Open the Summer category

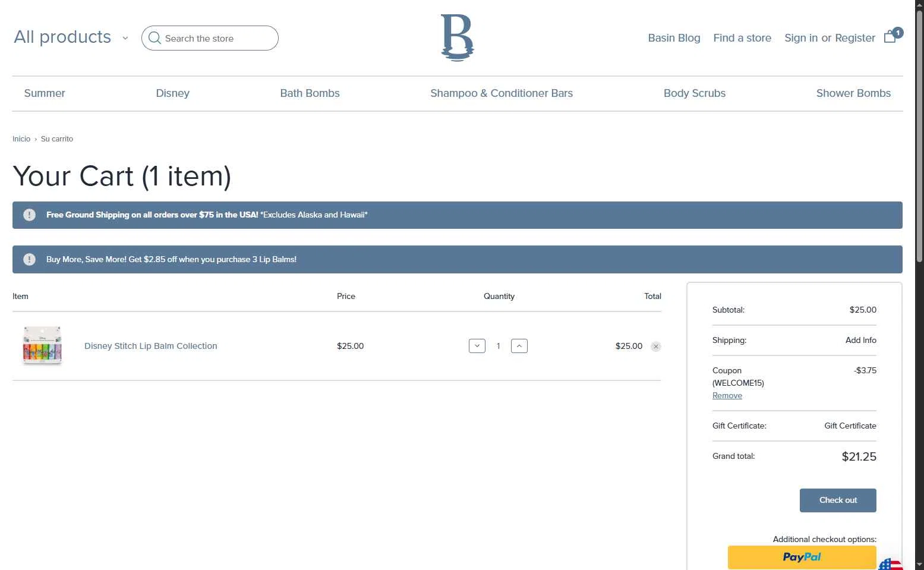[x=45, y=93]
